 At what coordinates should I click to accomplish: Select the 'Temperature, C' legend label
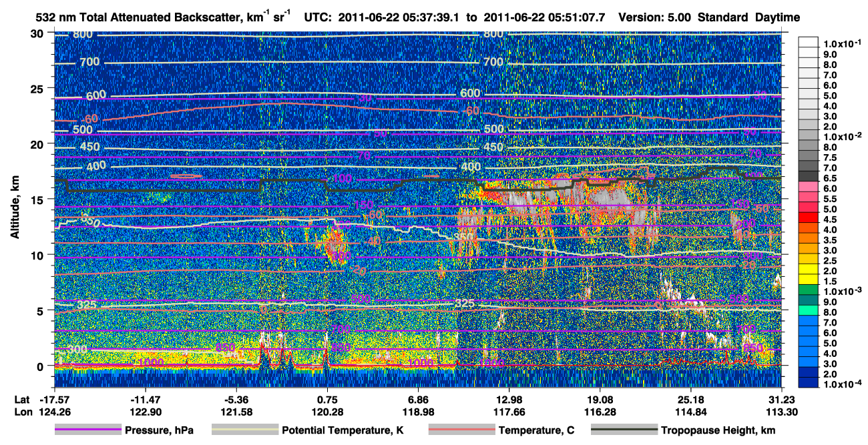(x=536, y=430)
